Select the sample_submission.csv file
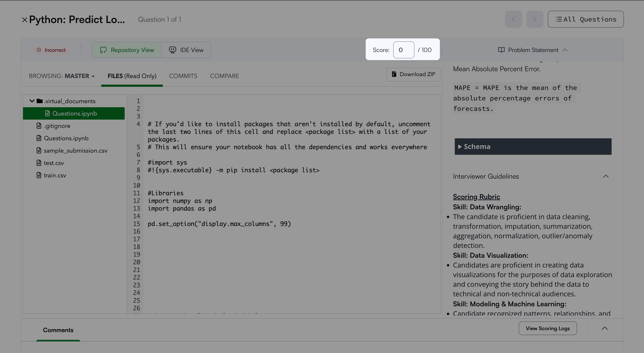644x353 pixels. (75, 151)
